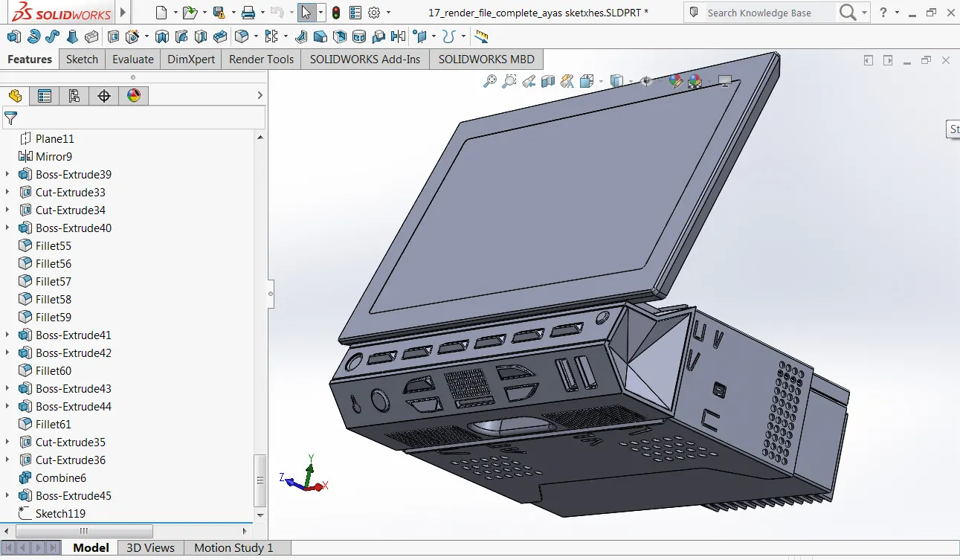
Task: Select the Revolved Boss/Base tool
Action: [33, 36]
